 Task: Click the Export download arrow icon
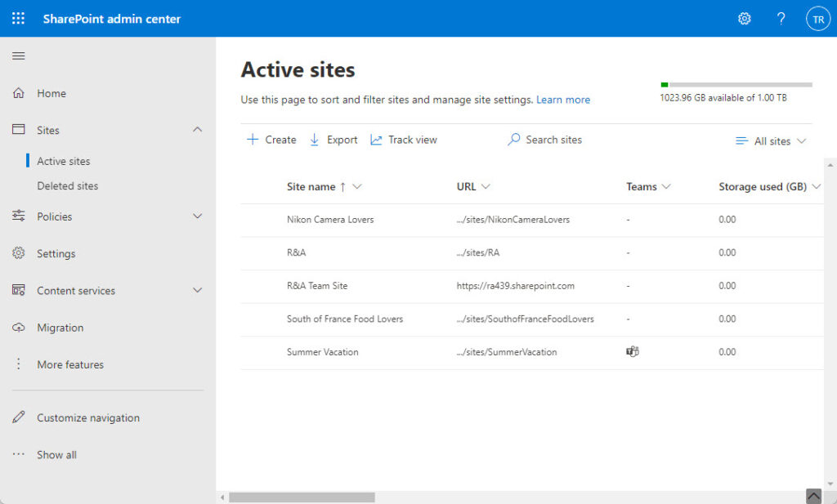click(315, 140)
